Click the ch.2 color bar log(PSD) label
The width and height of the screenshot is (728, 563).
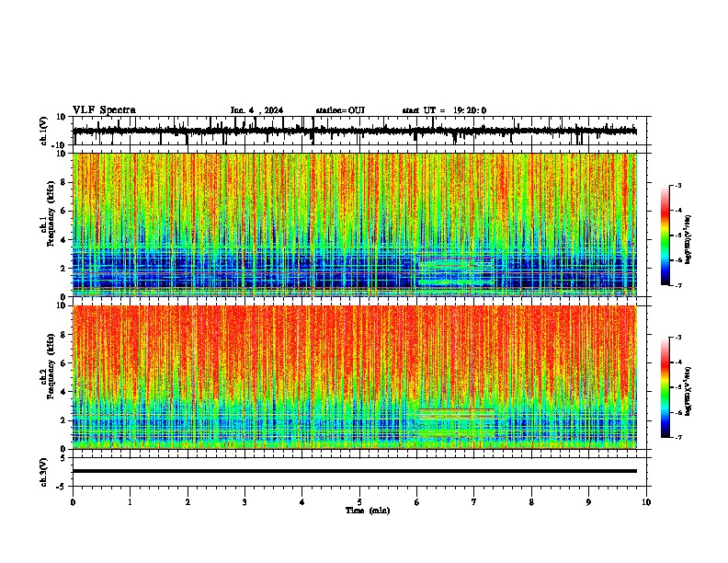[688, 391]
